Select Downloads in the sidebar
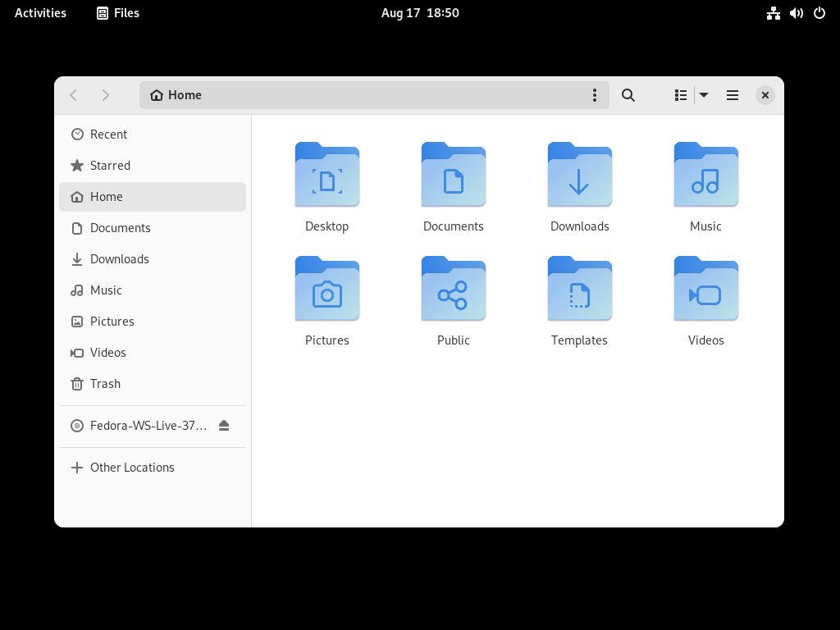The image size is (840, 630). 153,258
